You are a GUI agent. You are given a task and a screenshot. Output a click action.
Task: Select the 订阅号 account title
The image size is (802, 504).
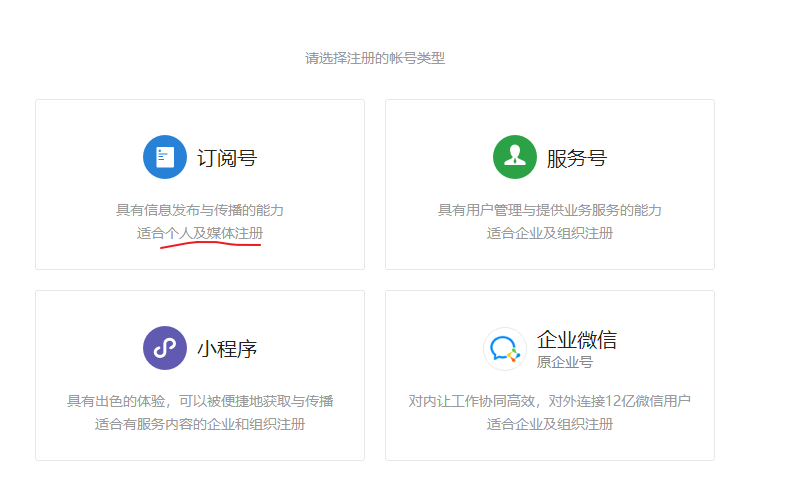(x=227, y=158)
